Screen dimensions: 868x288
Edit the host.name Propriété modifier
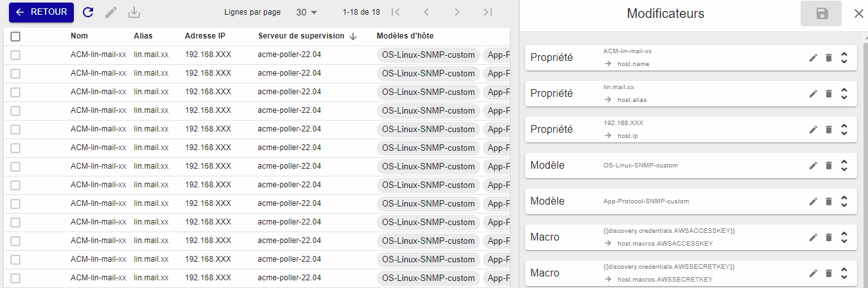click(x=813, y=58)
